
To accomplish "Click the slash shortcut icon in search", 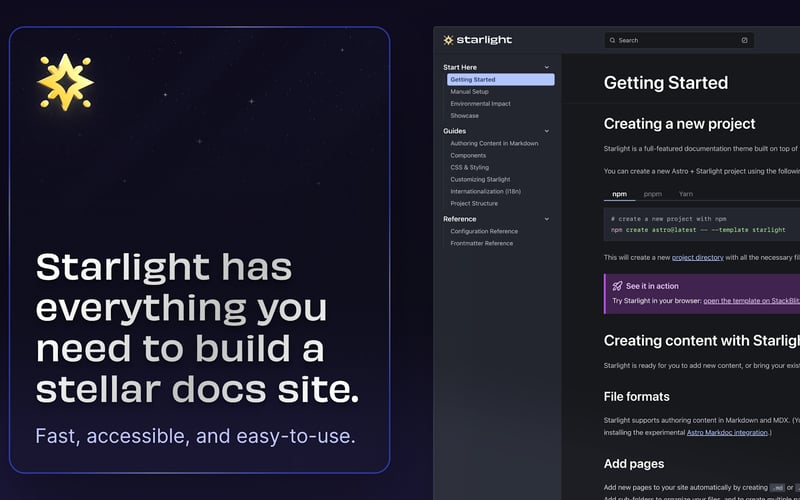I will (744, 40).
